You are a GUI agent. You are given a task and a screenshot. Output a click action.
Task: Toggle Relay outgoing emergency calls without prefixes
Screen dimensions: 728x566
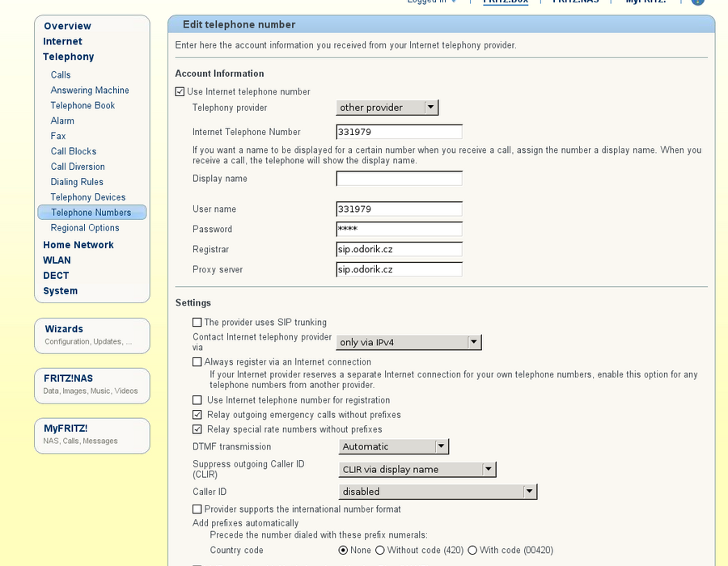click(197, 414)
